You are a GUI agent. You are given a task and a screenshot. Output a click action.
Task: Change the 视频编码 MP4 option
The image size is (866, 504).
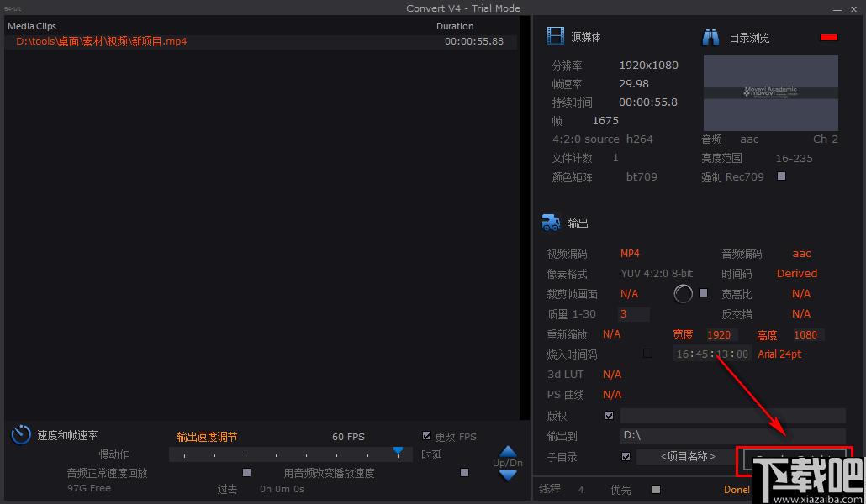point(630,254)
